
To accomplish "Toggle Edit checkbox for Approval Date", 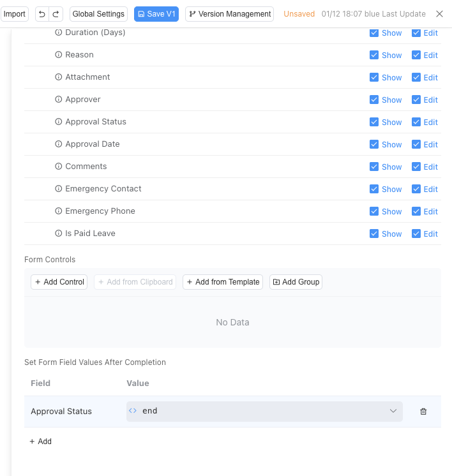I will pyautogui.click(x=416, y=144).
